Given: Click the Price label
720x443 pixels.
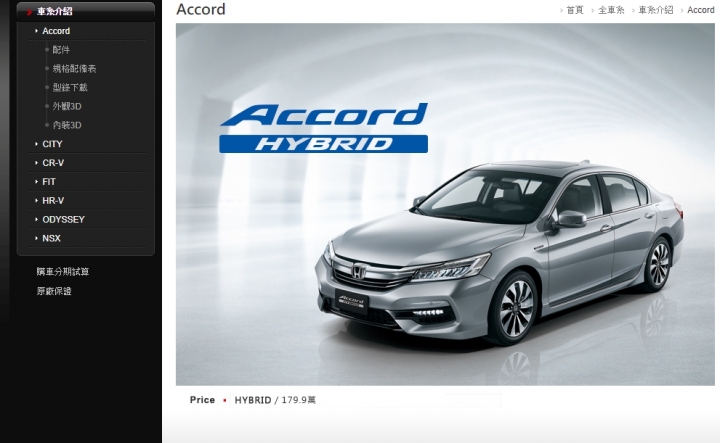Looking at the screenshot, I should 202,400.
